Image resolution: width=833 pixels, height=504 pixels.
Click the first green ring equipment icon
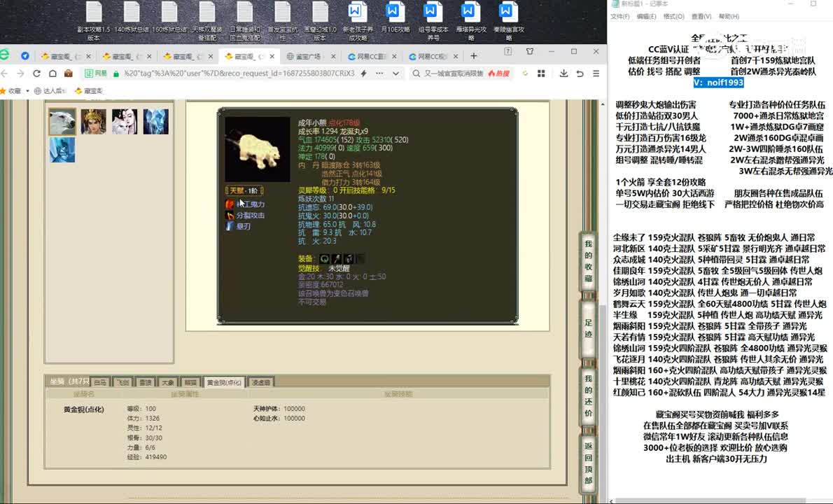tap(324, 258)
